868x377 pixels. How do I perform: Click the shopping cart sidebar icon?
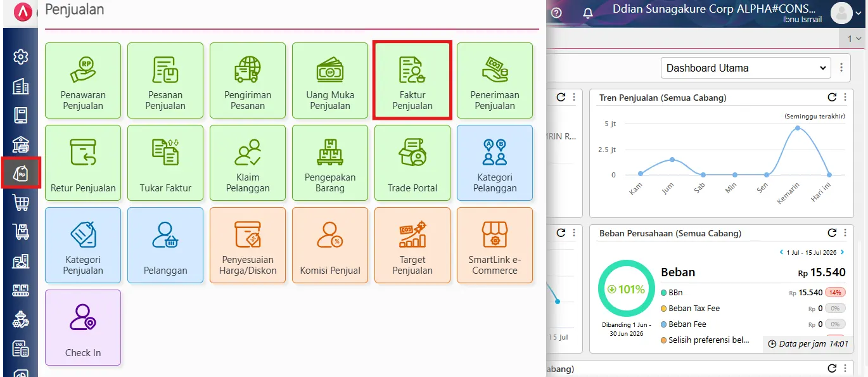coord(21,202)
